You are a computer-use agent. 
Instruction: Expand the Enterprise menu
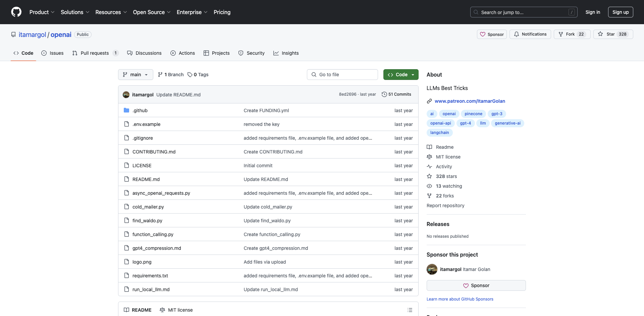tap(192, 12)
